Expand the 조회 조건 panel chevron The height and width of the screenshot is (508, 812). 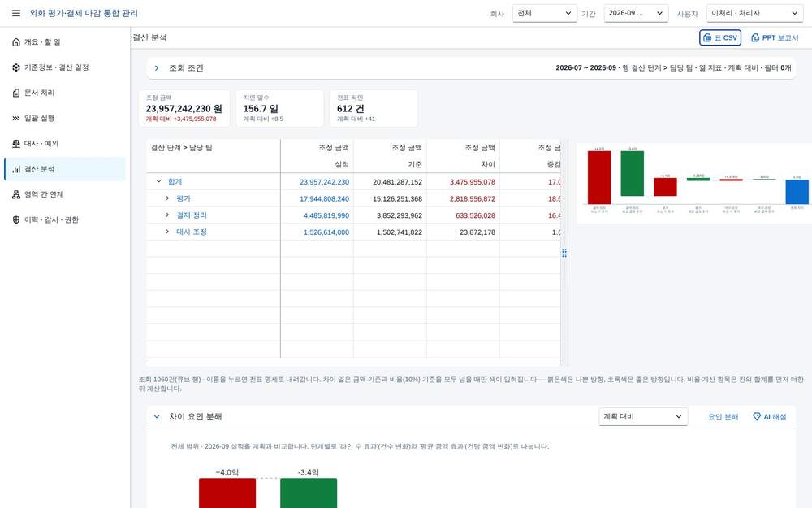157,68
